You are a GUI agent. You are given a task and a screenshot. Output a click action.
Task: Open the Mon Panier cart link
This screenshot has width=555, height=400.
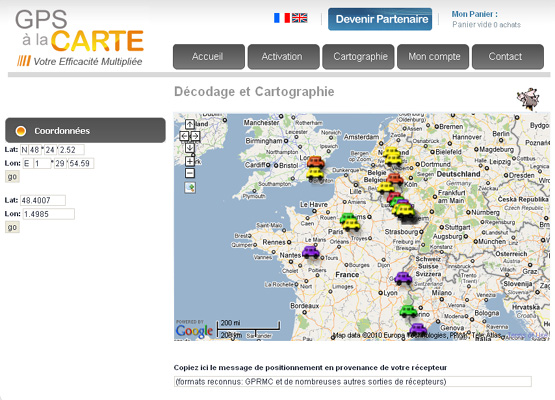click(x=474, y=14)
